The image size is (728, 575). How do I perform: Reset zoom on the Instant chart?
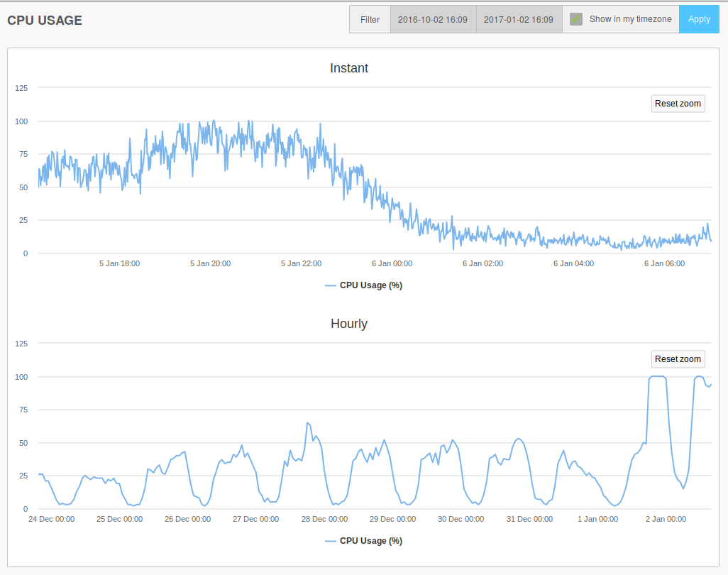[x=678, y=104]
